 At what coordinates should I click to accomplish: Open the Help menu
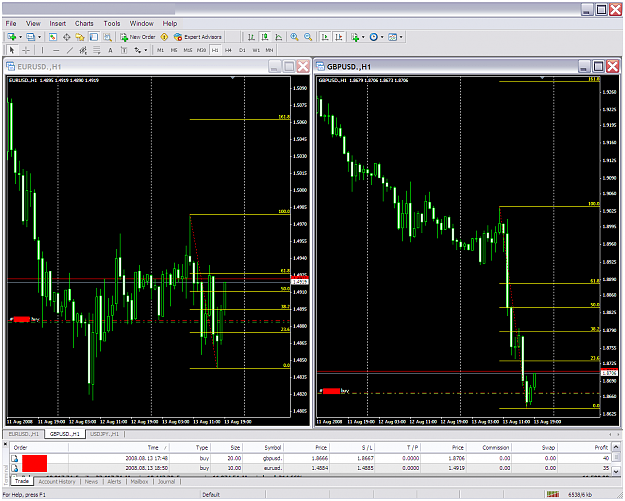click(x=170, y=24)
